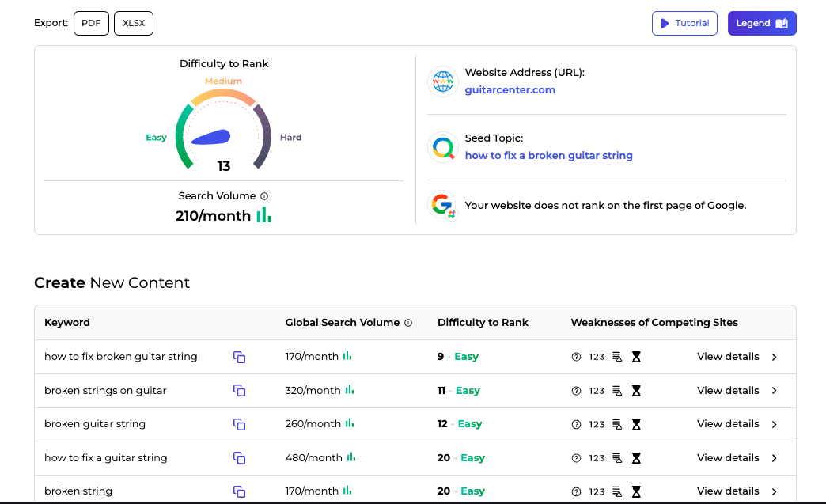Viewport: 826px width, 504px height.
Task: Click the hourglass weakness icon for "broken guitar string"
Action: (637, 423)
